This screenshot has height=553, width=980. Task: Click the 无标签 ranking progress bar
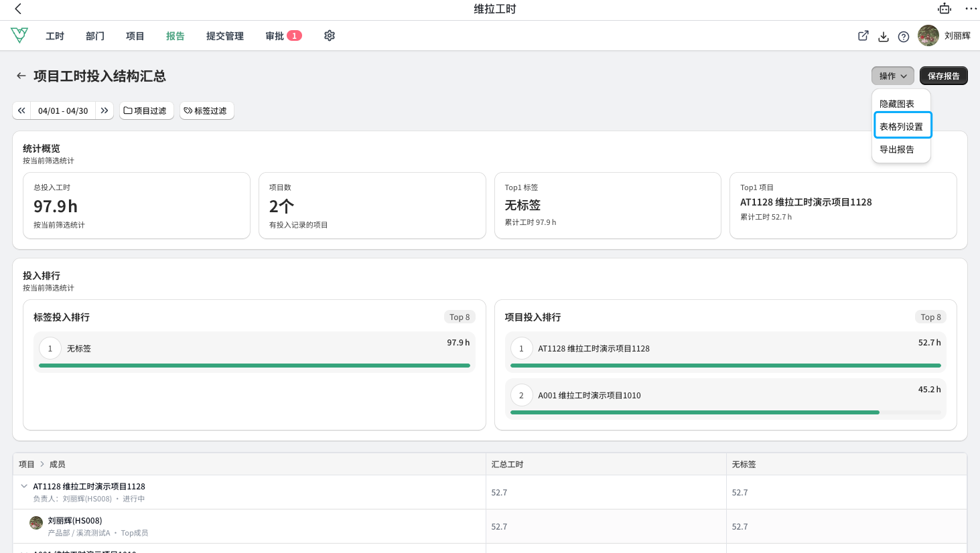coord(255,366)
